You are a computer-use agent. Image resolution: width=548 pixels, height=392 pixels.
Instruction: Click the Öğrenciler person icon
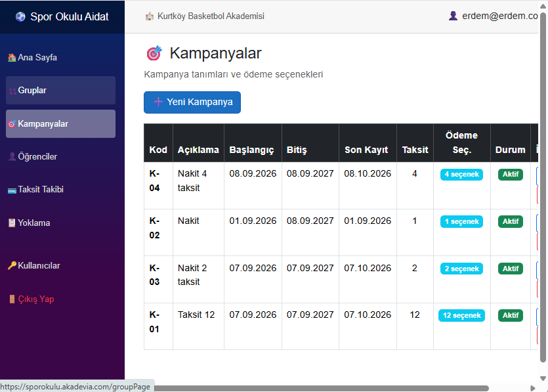(x=12, y=157)
